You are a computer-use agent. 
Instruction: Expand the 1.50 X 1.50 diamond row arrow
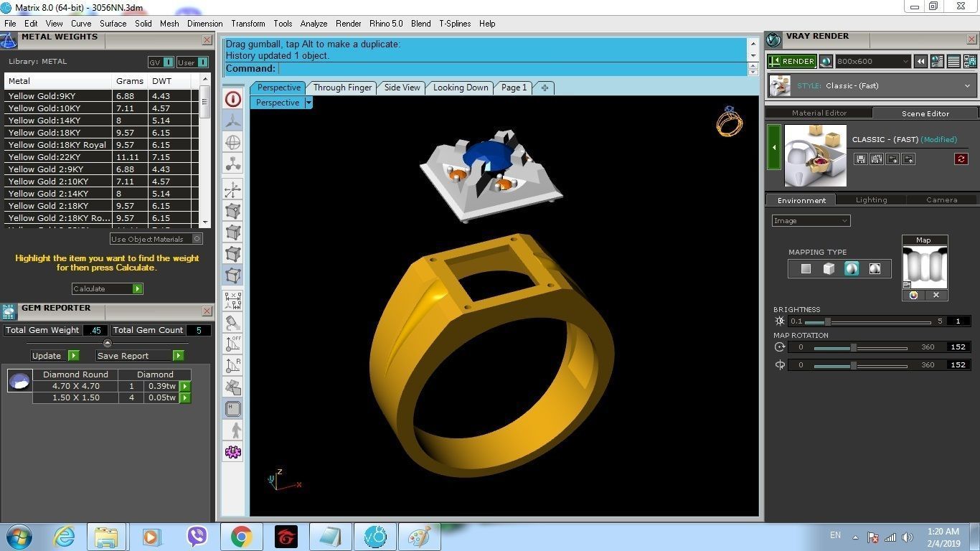[x=185, y=397]
